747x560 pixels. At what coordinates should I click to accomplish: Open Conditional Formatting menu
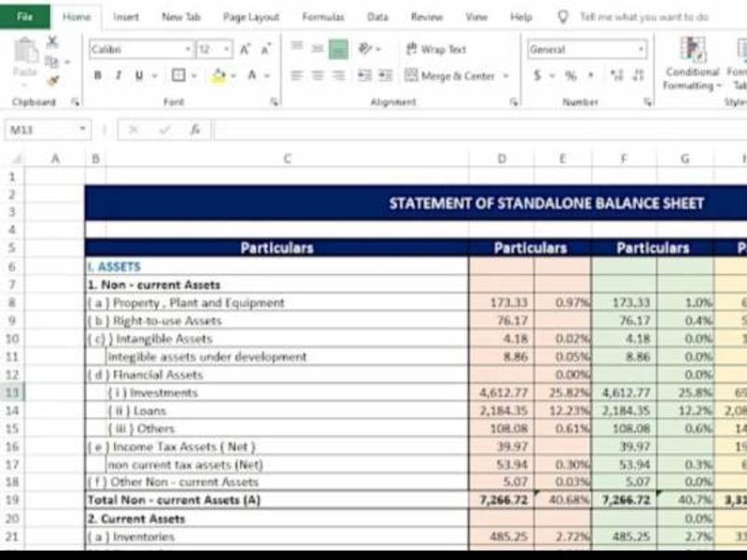[x=692, y=64]
